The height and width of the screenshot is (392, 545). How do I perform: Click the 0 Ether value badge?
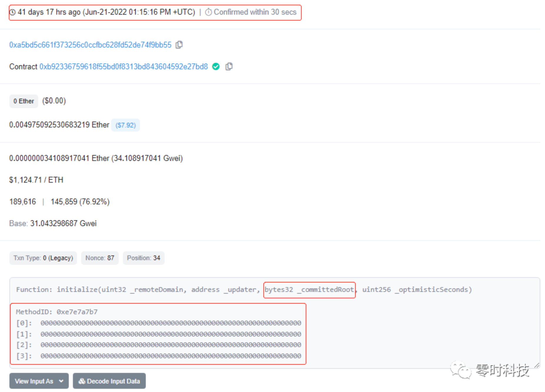click(x=24, y=101)
